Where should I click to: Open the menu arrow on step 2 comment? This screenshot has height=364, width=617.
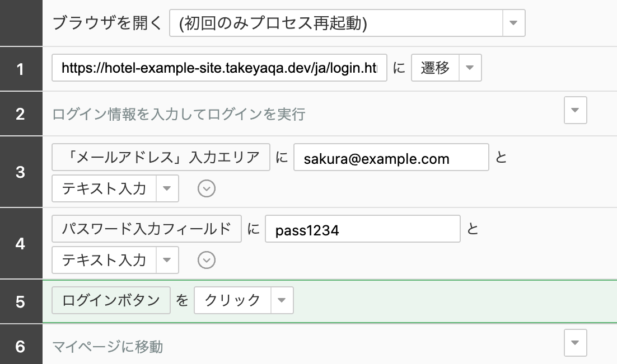click(575, 110)
